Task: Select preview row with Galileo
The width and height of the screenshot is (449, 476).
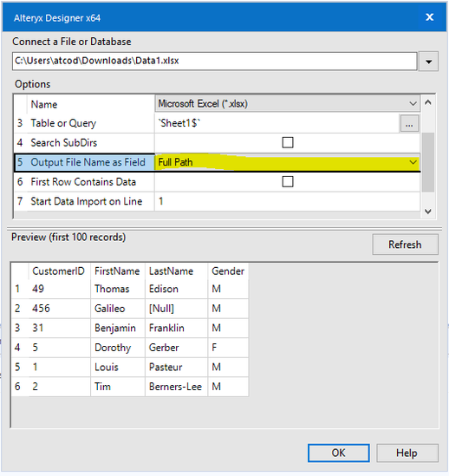Action: click(130, 309)
